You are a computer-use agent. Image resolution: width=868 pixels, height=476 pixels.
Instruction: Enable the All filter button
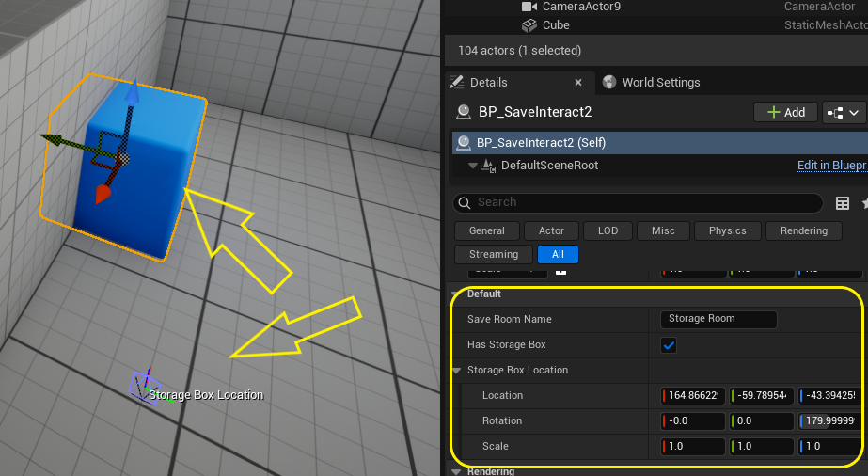(558, 254)
